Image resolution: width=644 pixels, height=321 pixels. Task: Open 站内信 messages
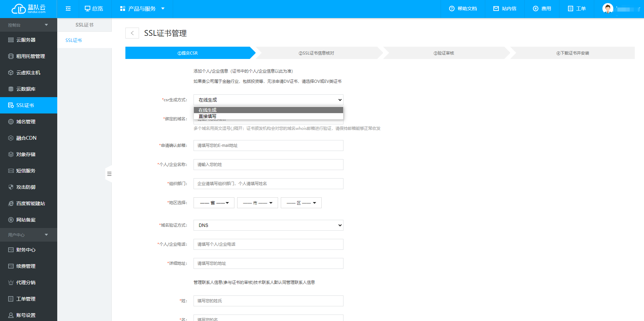(505, 9)
